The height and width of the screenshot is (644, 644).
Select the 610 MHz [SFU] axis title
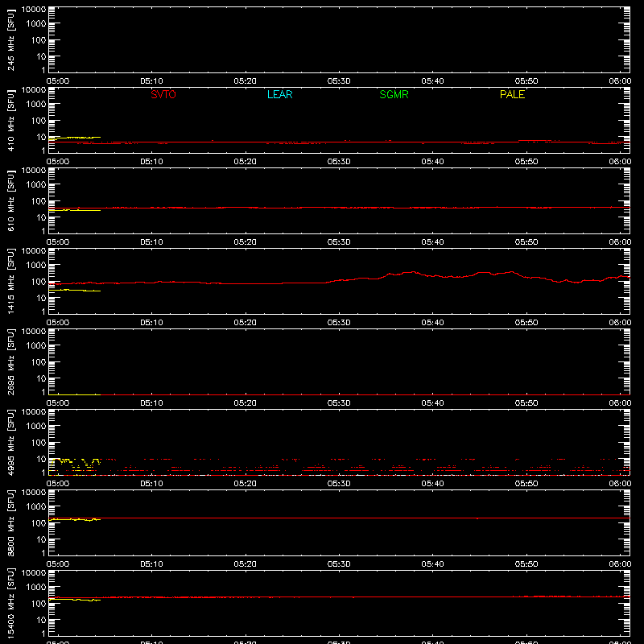point(10,201)
